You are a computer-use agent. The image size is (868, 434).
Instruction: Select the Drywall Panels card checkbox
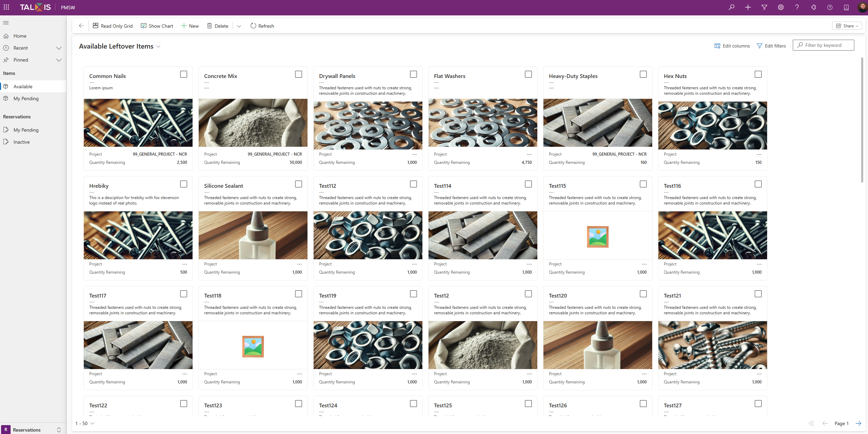(413, 74)
